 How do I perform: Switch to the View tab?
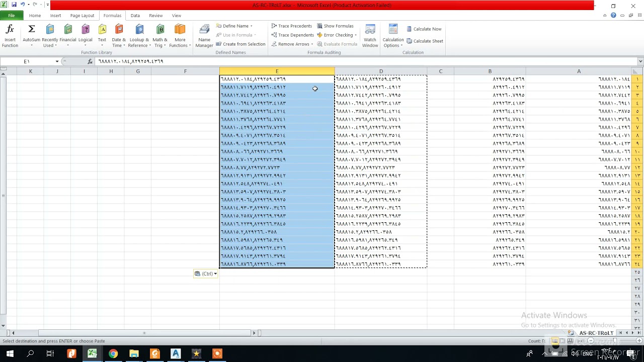[177, 16]
